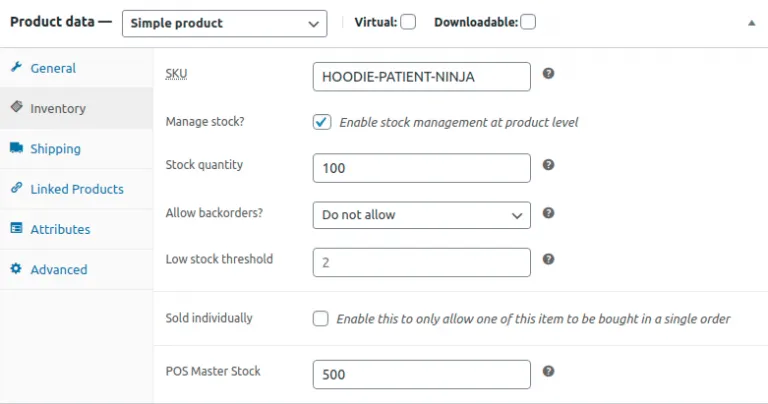Click the wrench icon beside General
This screenshot has height=404, width=768.
(16, 68)
